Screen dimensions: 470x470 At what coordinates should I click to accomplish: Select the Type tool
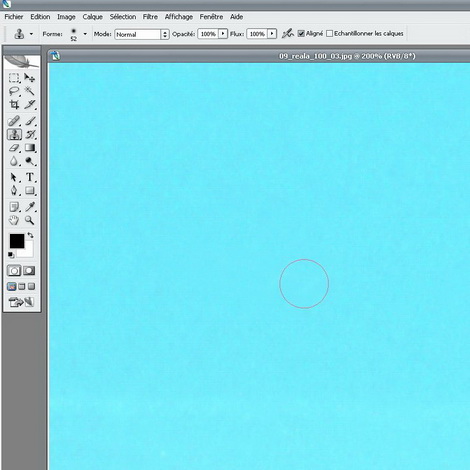tap(30, 177)
